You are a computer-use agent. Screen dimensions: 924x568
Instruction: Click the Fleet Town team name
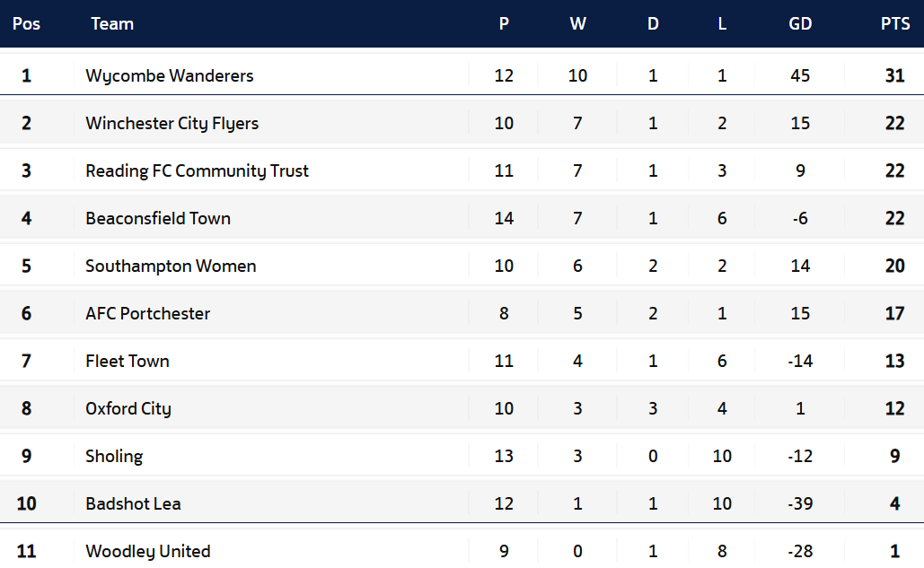click(x=128, y=361)
